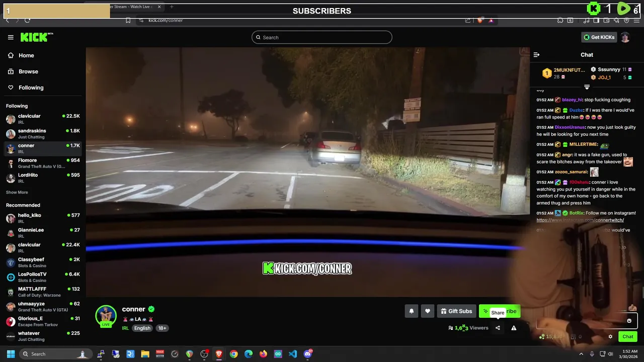Select conner channel in Following list
This screenshot has height=362, width=644.
43,148
